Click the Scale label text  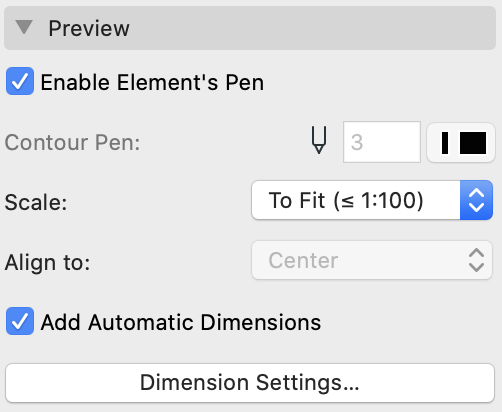point(36,202)
